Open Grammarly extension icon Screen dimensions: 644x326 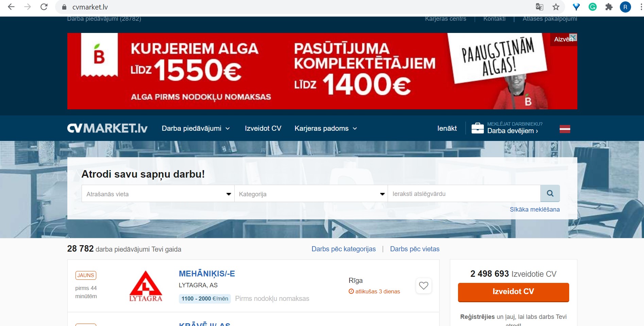[593, 7]
